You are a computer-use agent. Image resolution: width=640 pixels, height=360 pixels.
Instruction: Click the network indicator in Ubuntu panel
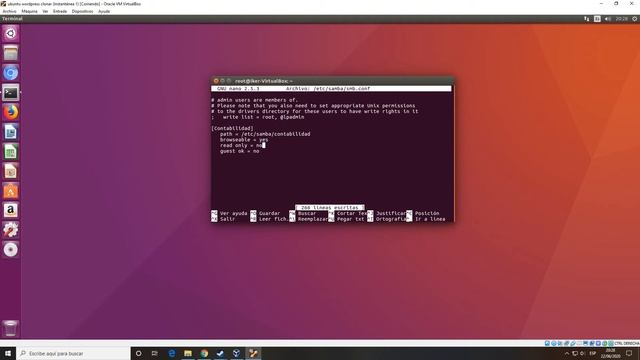coord(587,19)
